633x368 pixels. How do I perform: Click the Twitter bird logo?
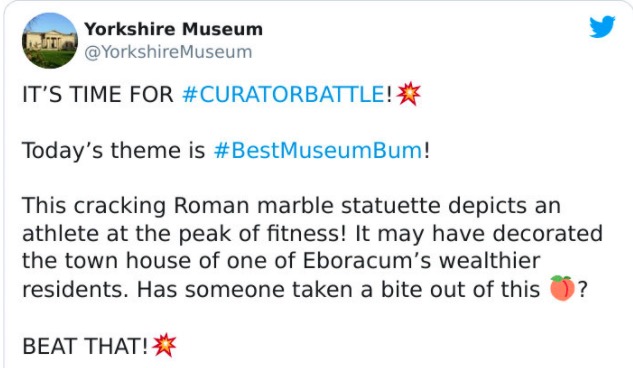[x=602, y=27]
